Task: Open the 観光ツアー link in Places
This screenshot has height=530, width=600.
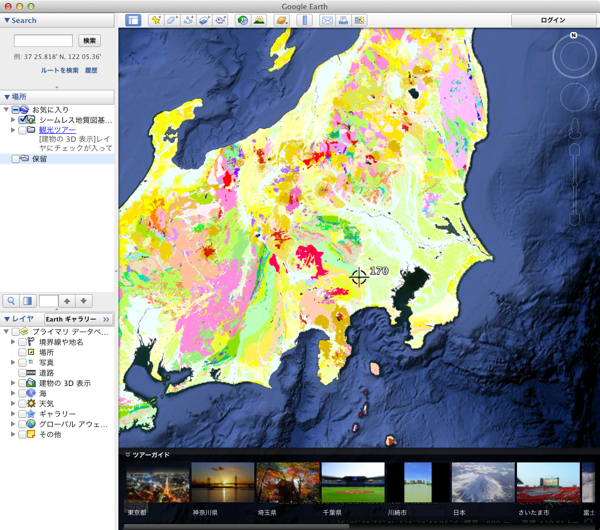Action: pos(57,130)
